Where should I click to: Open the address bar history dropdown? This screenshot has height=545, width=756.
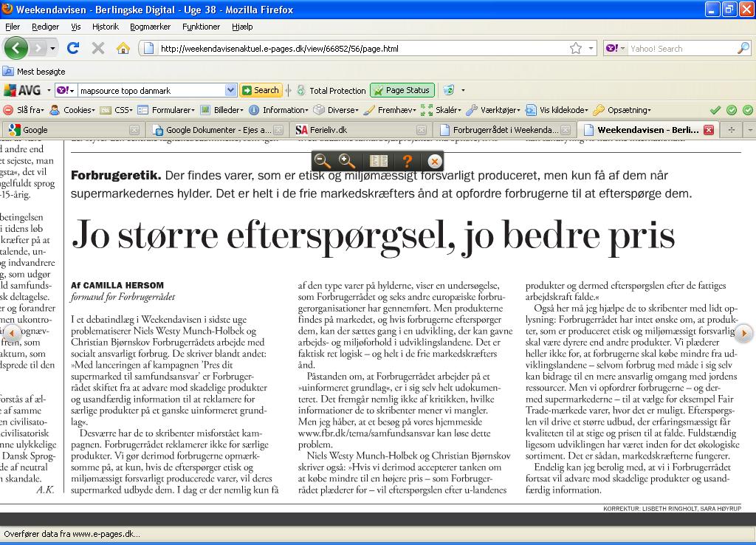click(591, 48)
